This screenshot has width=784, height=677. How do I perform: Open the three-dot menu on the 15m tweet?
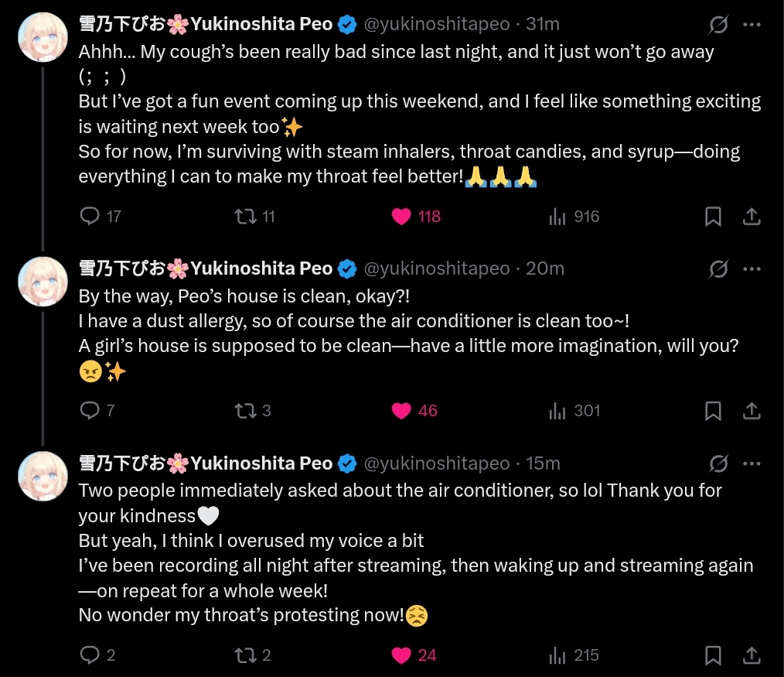pos(752,463)
